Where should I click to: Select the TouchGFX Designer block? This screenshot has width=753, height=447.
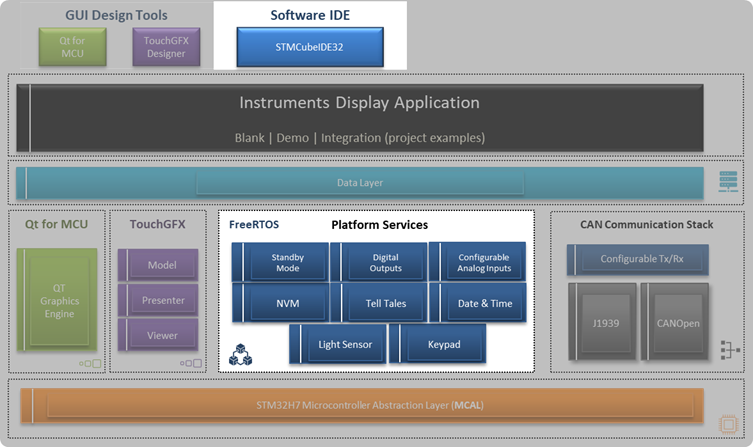(x=166, y=47)
